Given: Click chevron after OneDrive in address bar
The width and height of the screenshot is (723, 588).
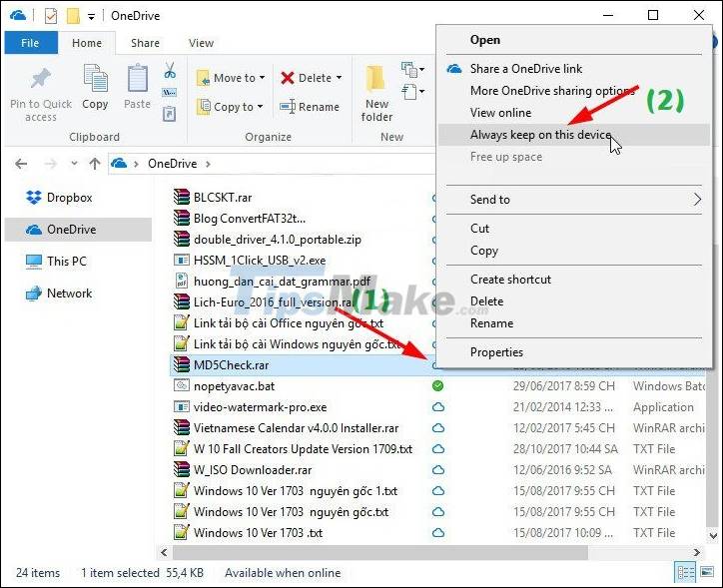Looking at the screenshot, I should [208, 164].
